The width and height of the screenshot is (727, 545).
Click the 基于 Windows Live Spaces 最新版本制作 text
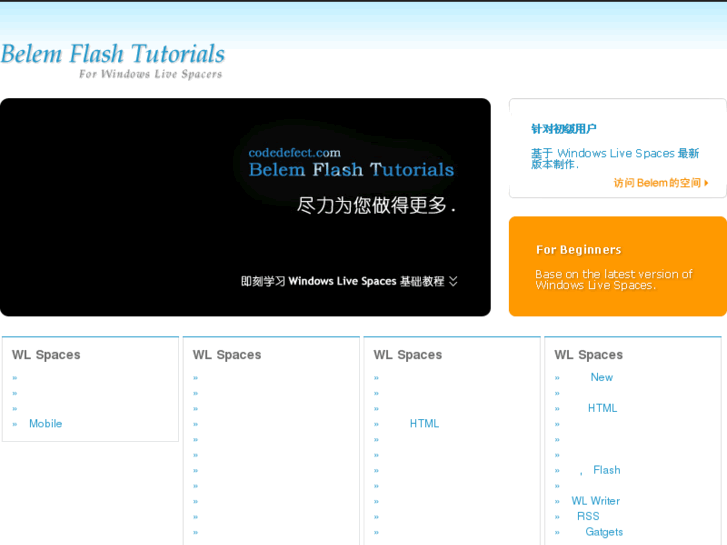point(615,159)
